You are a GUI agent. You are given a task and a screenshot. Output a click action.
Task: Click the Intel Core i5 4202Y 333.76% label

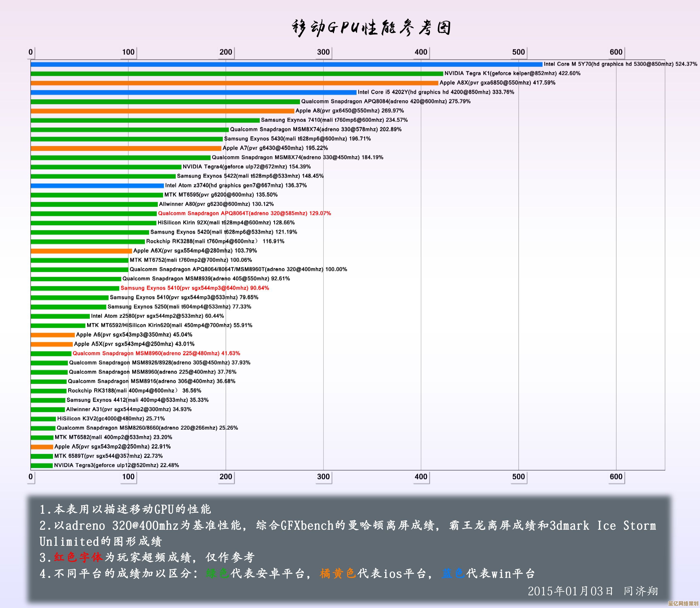pos(436,92)
